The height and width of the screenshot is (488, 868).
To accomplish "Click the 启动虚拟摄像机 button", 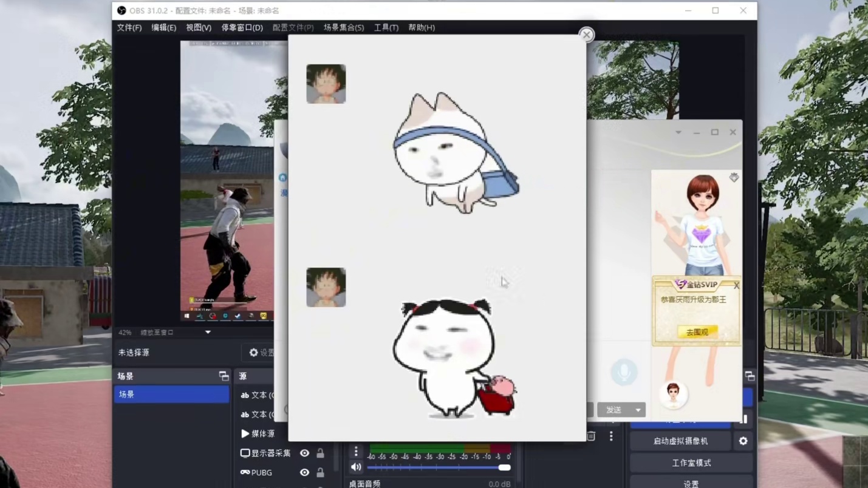I will 680,441.
